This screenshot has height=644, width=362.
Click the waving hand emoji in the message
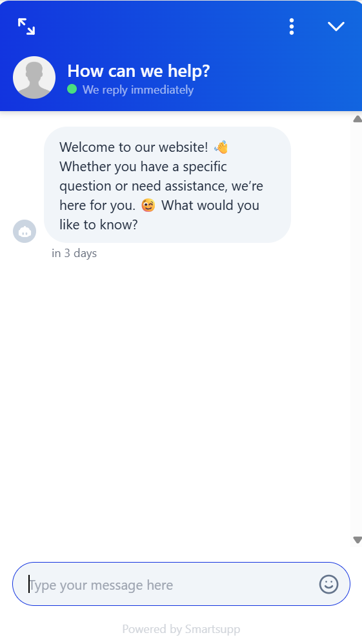[x=221, y=147]
